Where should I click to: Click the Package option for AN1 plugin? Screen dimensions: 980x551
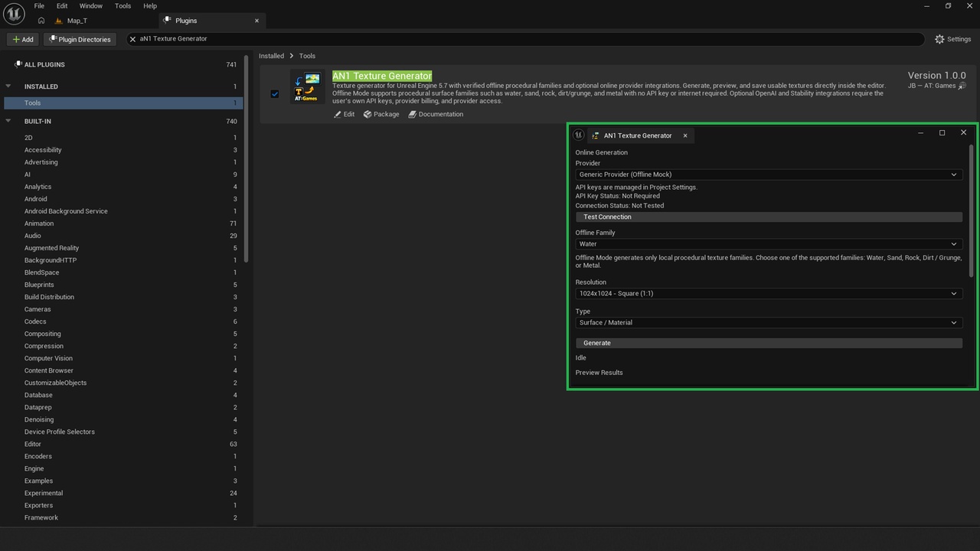(381, 114)
